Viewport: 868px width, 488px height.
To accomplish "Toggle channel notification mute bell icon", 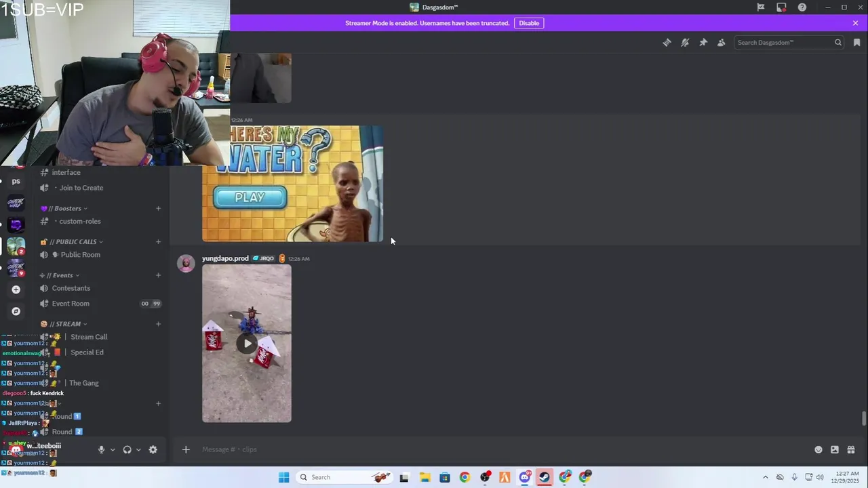I will tap(685, 42).
